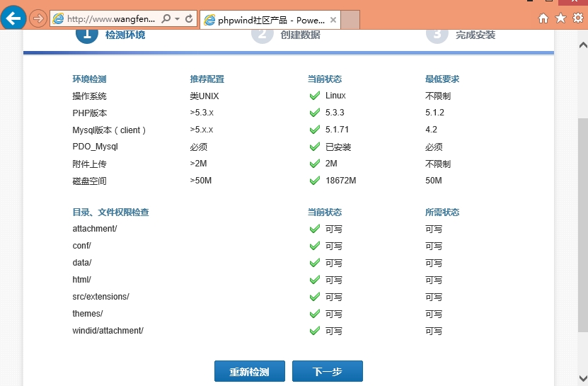The width and height of the screenshot is (588, 386).
Task: Click the 环境检测 column heading
Action: [x=89, y=79]
